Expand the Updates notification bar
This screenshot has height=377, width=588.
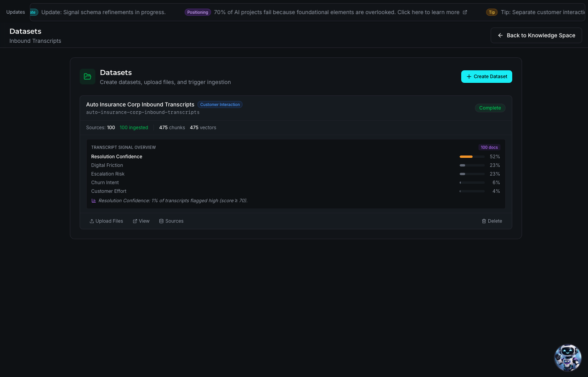[x=15, y=12]
